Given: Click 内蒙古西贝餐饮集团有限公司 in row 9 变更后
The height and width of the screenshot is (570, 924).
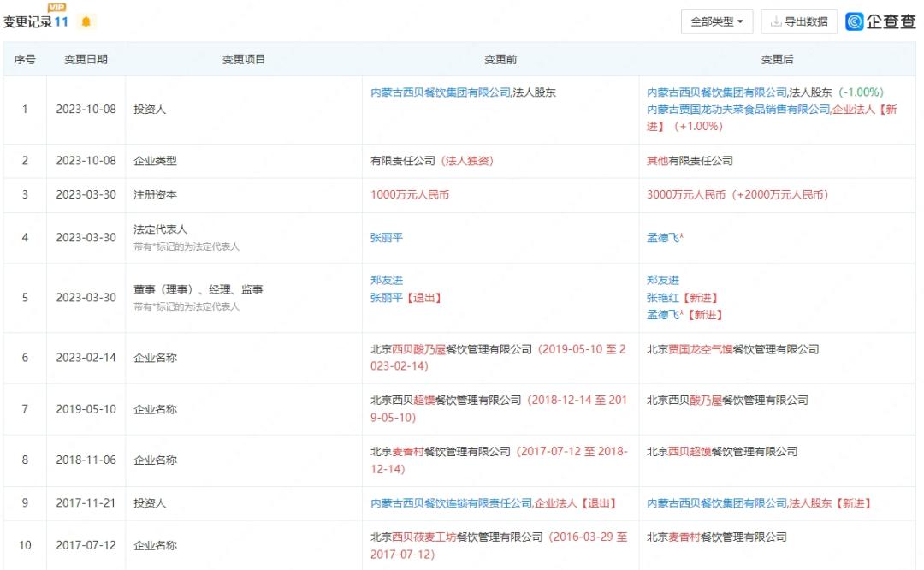Looking at the screenshot, I should tap(717, 502).
